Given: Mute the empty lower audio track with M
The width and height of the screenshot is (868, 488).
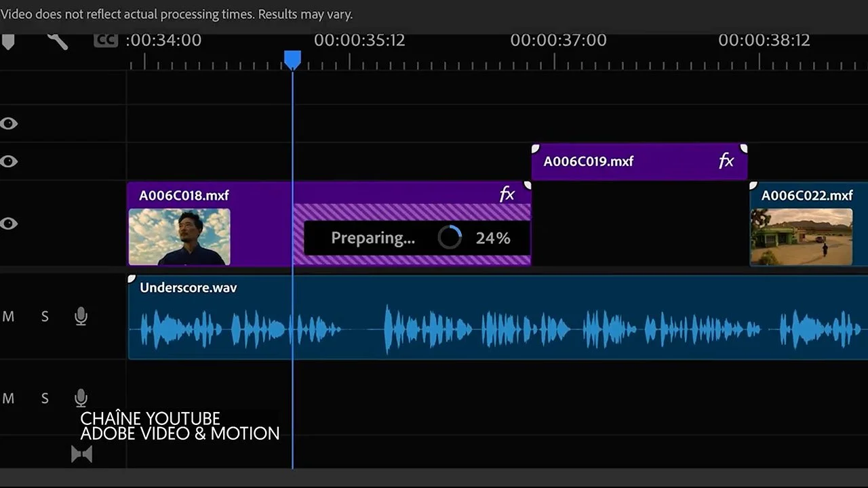Looking at the screenshot, I should coord(8,399).
